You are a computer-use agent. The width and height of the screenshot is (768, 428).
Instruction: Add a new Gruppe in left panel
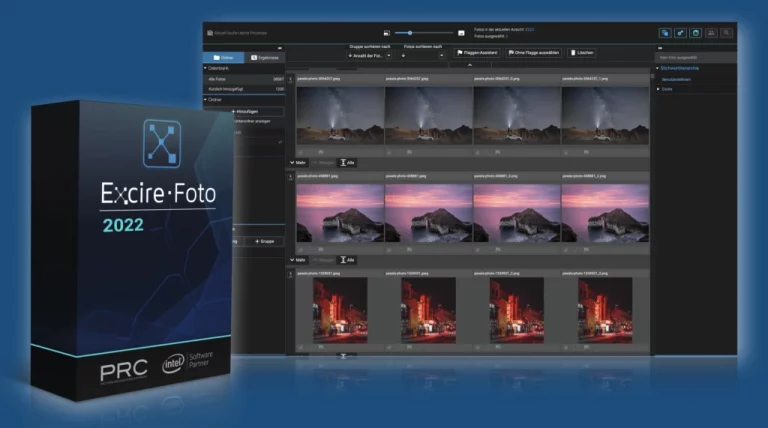pyautogui.click(x=264, y=241)
